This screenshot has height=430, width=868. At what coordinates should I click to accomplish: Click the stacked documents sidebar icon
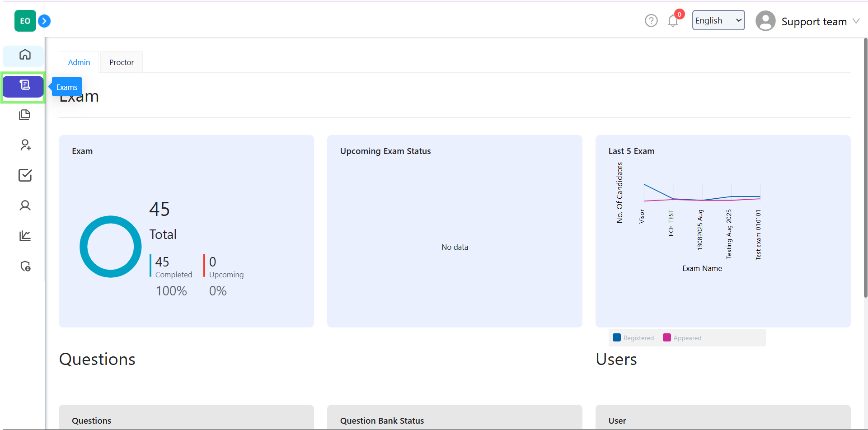click(25, 115)
